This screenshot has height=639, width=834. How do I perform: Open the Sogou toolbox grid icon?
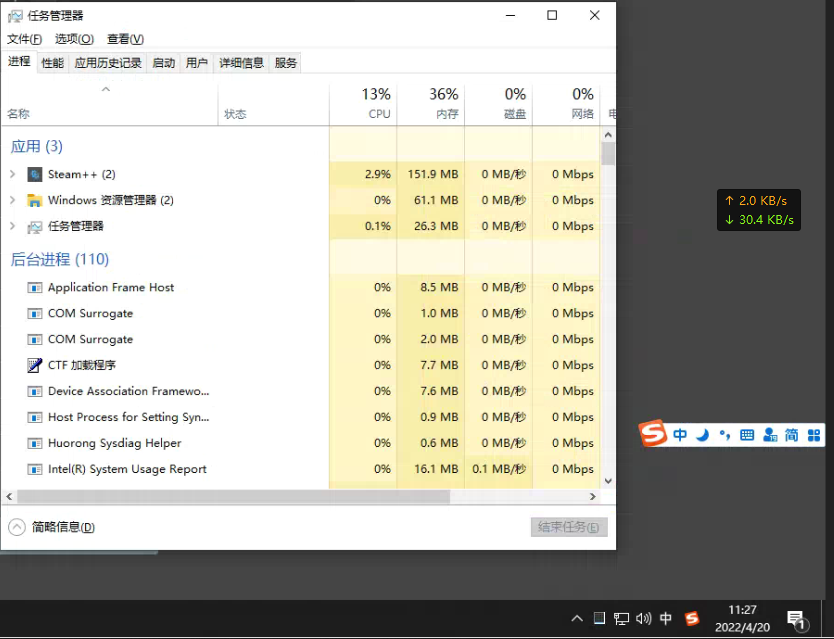tap(812, 434)
